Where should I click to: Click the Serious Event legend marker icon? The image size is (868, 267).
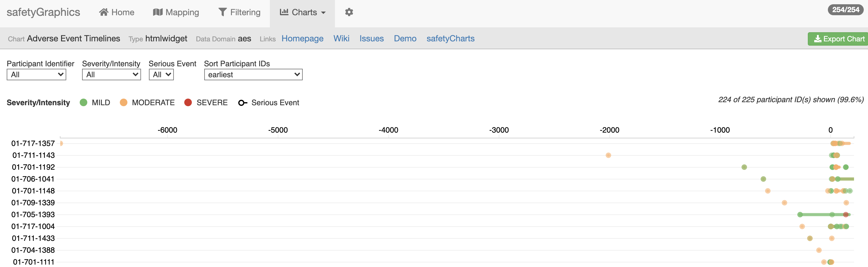tap(243, 103)
